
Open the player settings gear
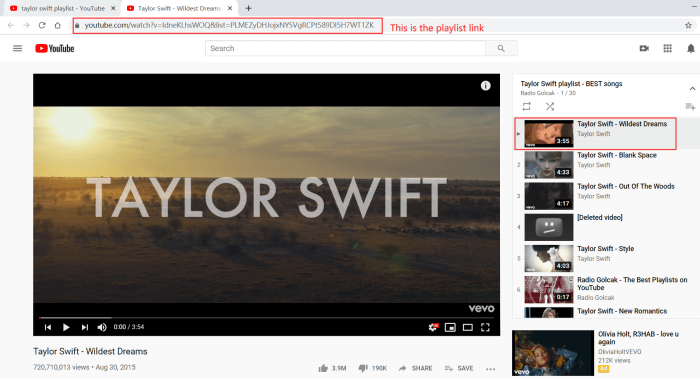tap(433, 327)
